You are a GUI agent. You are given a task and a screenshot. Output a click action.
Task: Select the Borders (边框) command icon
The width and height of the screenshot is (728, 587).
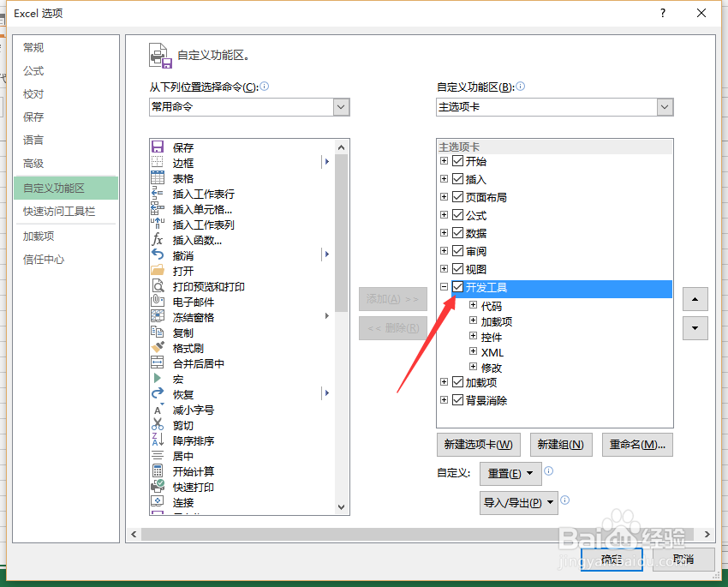158,162
